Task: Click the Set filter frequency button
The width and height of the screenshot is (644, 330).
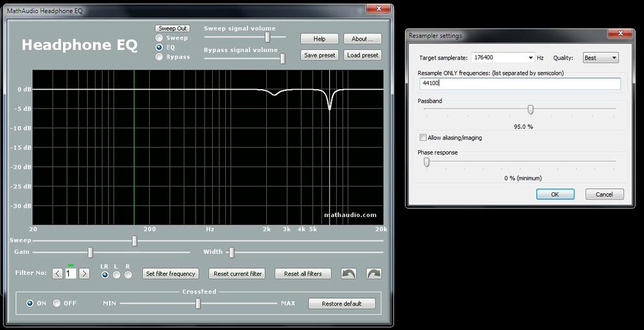Action: coord(171,273)
